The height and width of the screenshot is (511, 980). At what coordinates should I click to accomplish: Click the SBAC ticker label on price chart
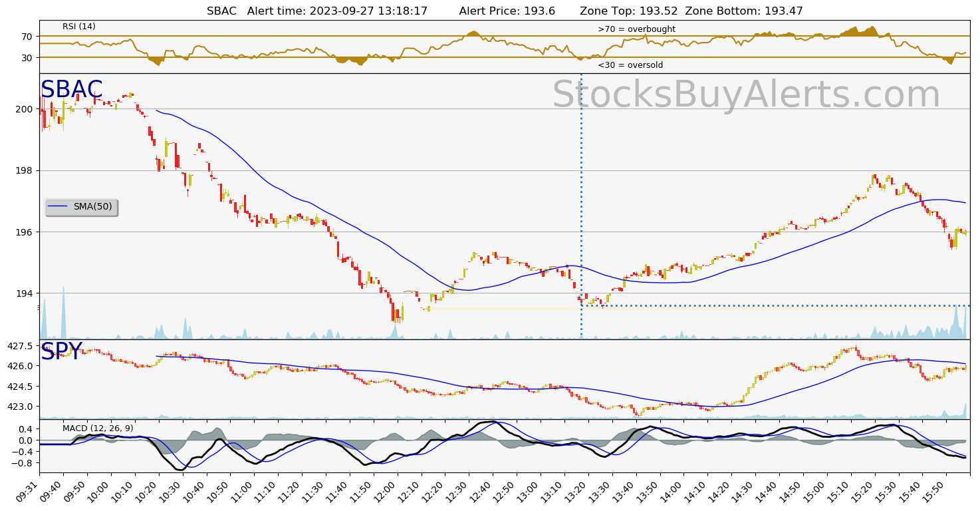(x=72, y=90)
